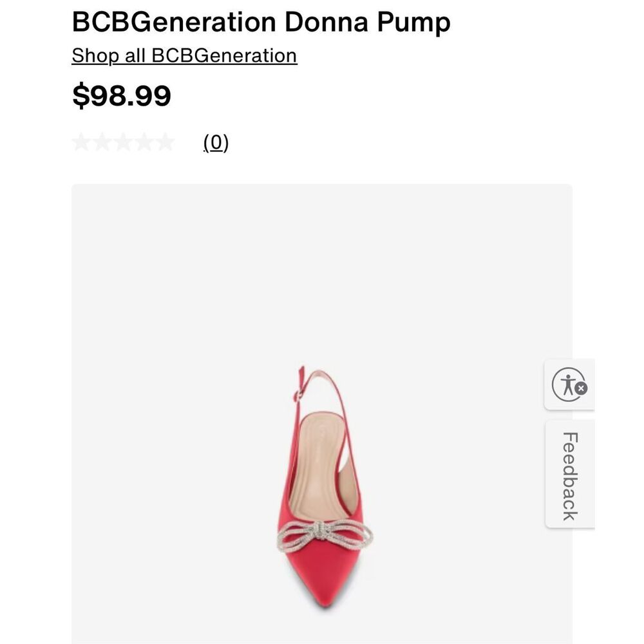The width and height of the screenshot is (644, 644).
Task: Click the accessibility person symbol
Action: click(566, 385)
